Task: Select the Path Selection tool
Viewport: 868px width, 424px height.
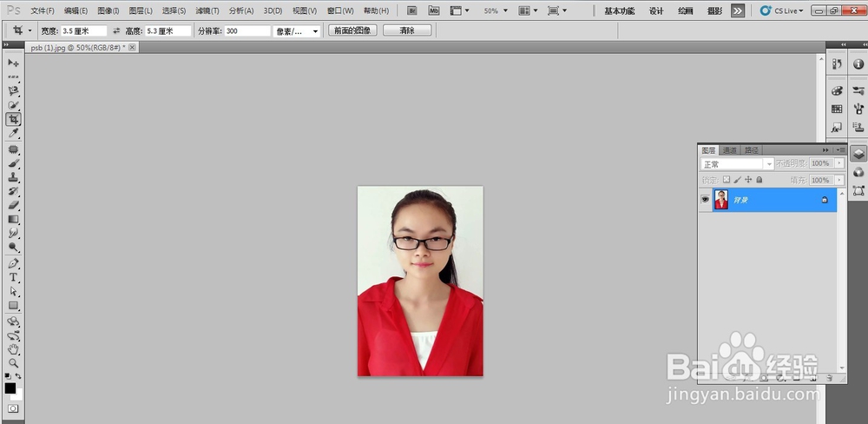Action: pos(13,292)
